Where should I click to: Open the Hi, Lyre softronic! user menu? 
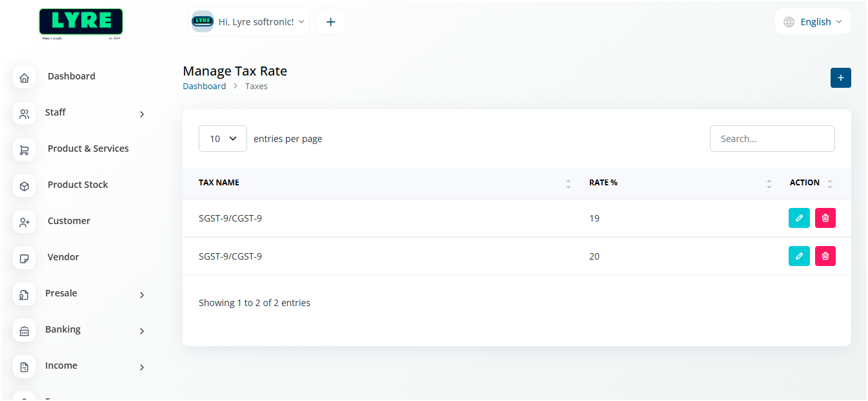tap(249, 22)
